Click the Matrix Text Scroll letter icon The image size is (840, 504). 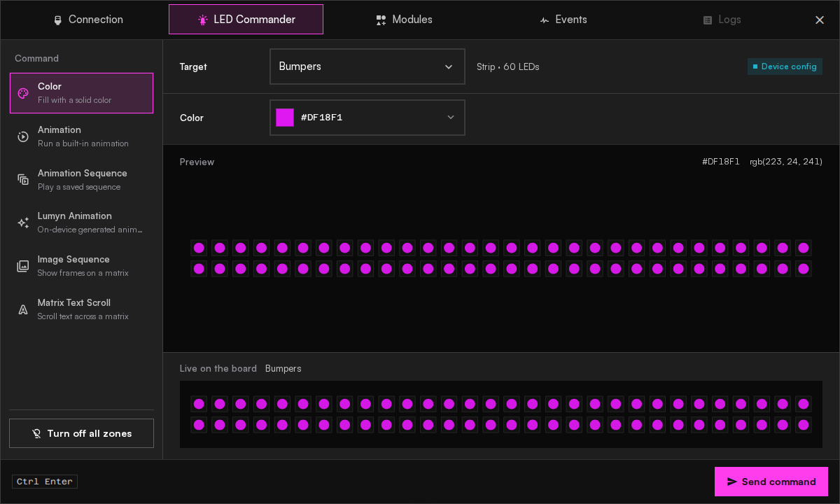(23, 309)
